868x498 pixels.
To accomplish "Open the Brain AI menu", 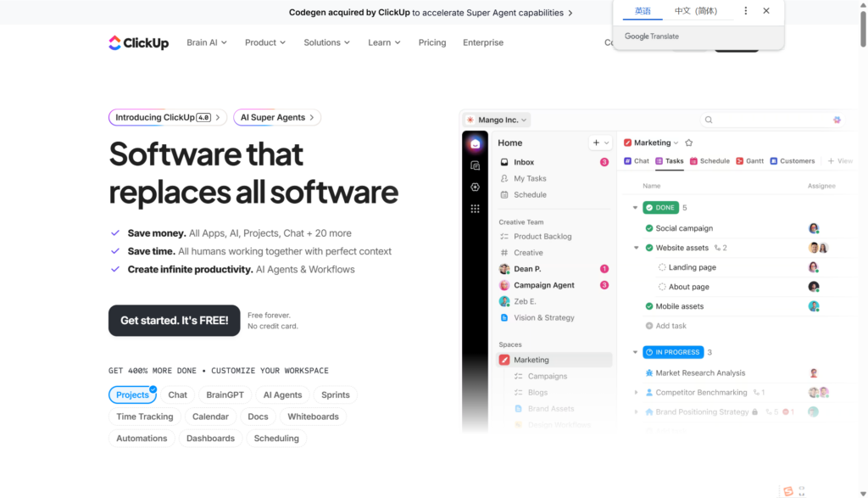I will click(207, 42).
